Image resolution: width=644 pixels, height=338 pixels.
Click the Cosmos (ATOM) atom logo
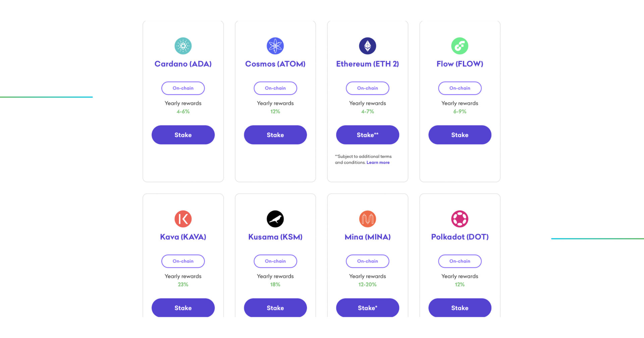[275, 46]
